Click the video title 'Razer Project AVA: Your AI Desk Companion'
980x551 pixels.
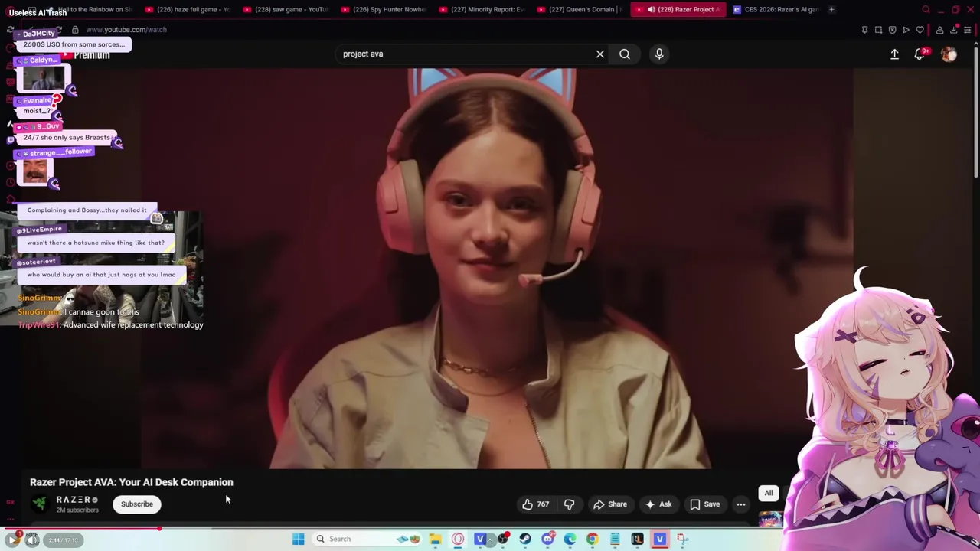pyautogui.click(x=132, y=482)
